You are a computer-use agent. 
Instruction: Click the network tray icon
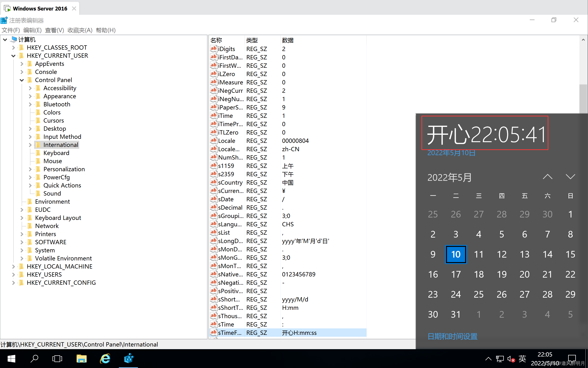click(500, 359)
